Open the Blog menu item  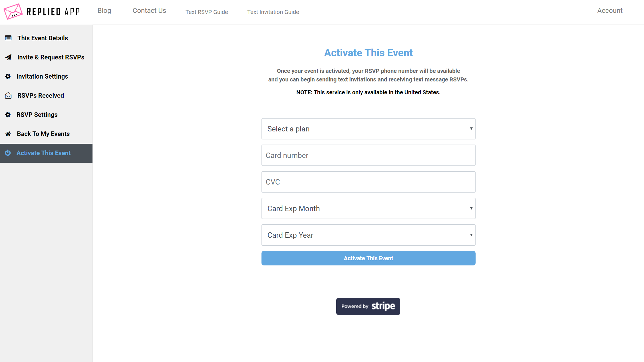point(104,11)
